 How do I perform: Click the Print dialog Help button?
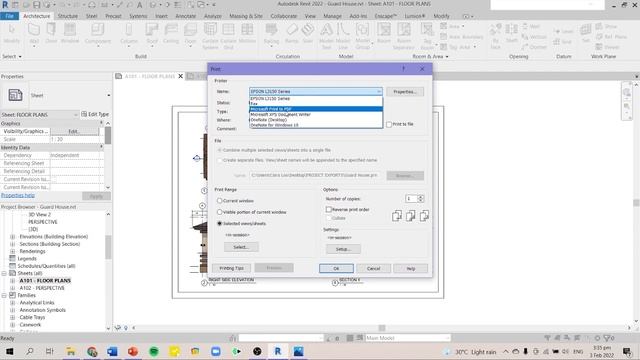411,268
